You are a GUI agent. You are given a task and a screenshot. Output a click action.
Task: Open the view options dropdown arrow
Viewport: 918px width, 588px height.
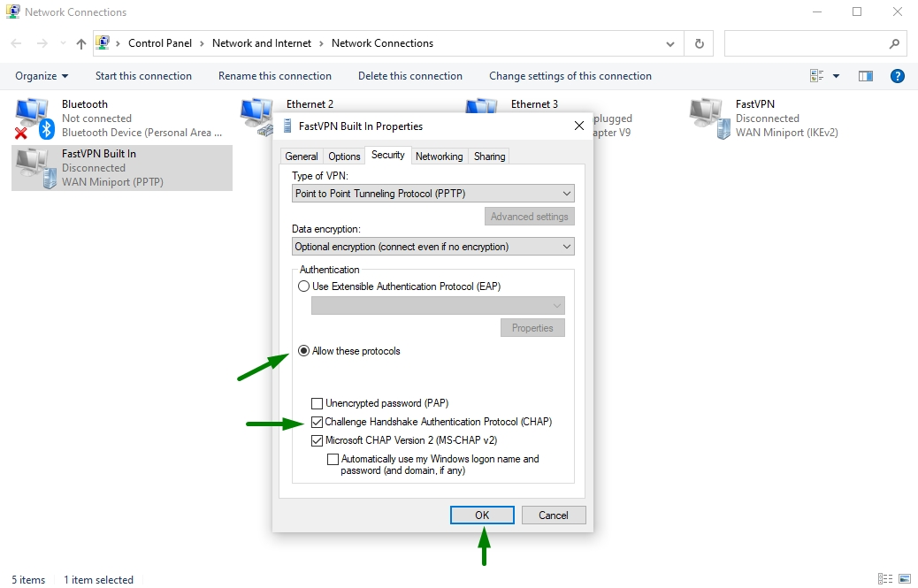click(836, 76)
